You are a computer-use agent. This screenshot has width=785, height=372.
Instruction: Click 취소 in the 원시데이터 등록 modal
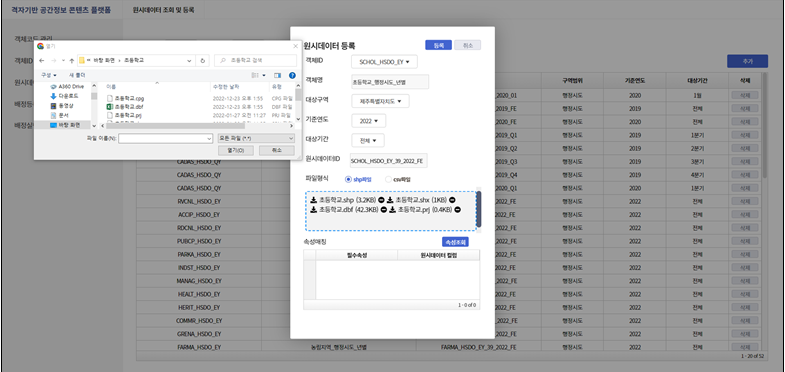point(468,45)
